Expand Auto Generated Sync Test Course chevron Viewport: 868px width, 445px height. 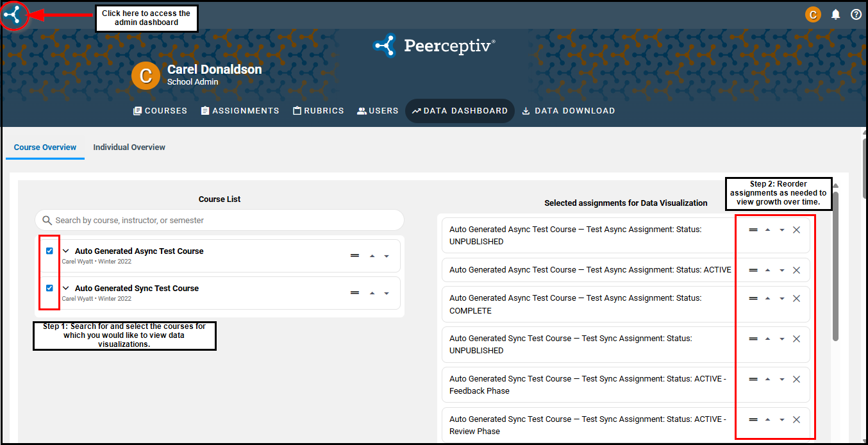[x=65, y=289]
